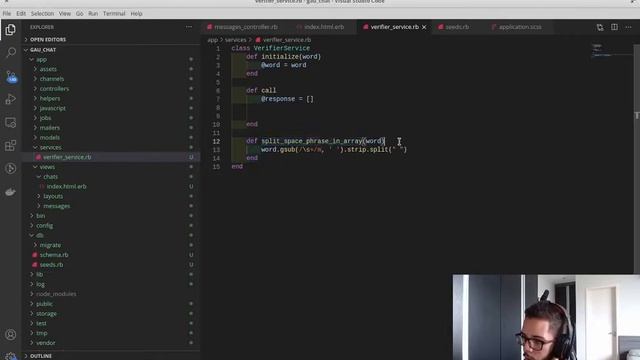This screenshot has width=640, height=360.
Task: Collapse the GAU_CHAT project section
Action: [x=43, y=50]
